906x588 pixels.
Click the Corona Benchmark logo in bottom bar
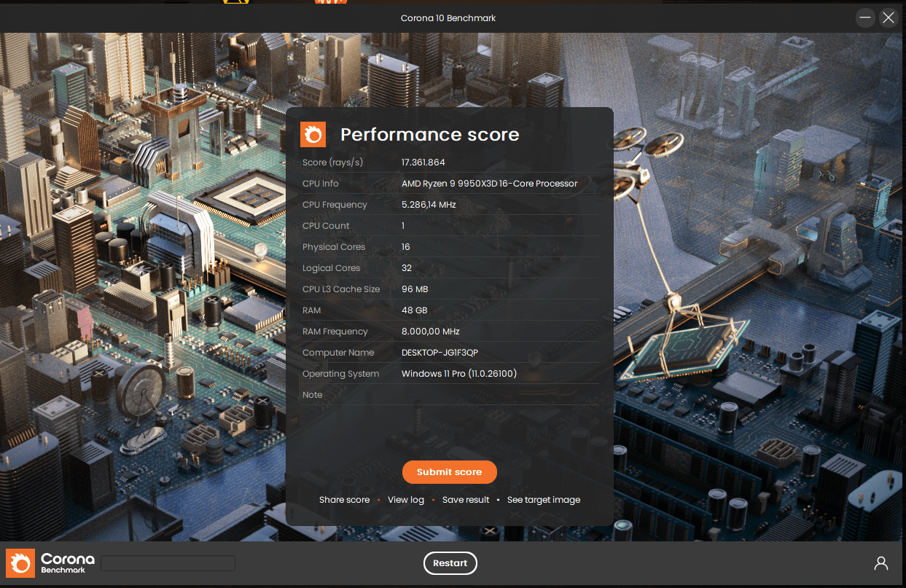pos(50,563)
